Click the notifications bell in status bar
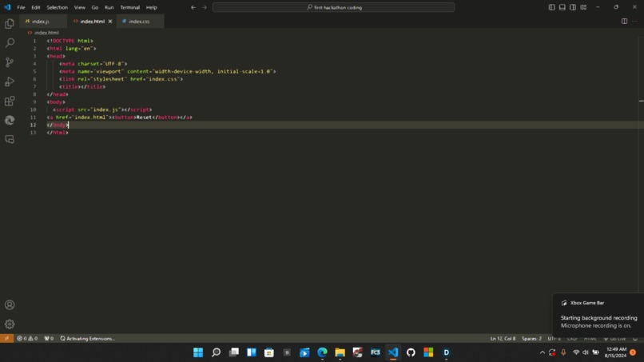This screenshot has width=644, height=362. pos(635,339)
